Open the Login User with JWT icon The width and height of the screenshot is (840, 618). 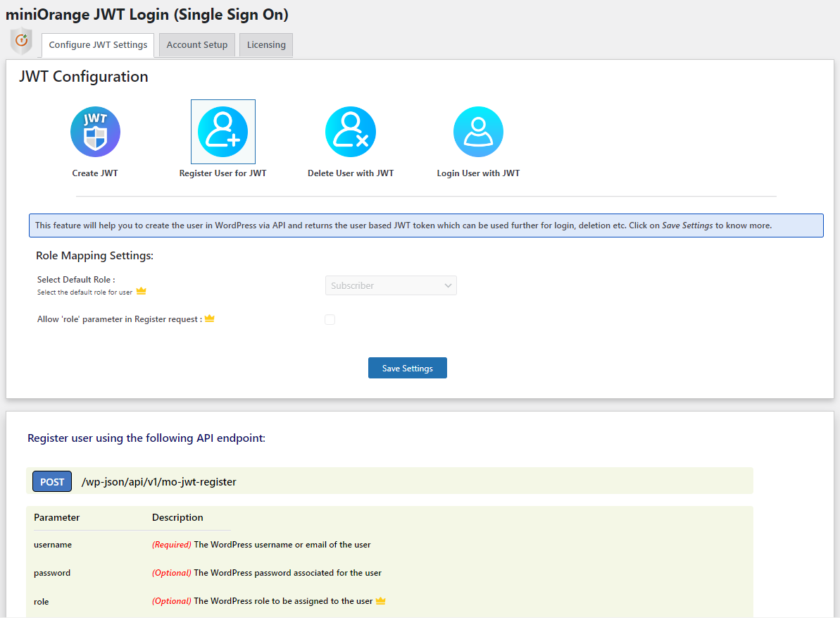pyautogui.click(x=478, y=132)
